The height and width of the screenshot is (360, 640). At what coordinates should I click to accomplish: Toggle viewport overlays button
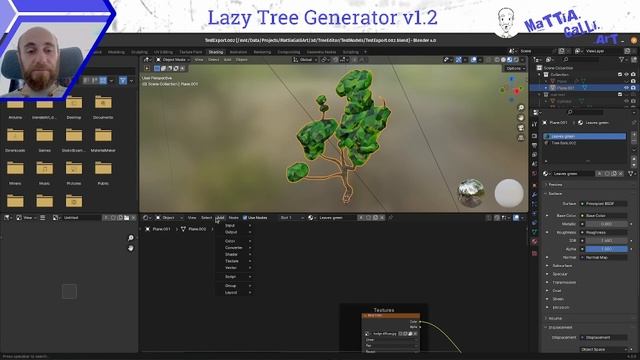pos(473,60)
